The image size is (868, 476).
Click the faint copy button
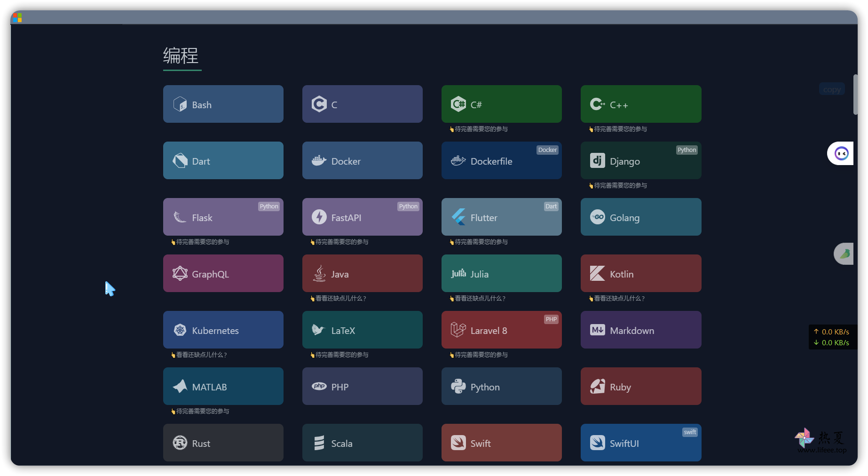[832, 89]
